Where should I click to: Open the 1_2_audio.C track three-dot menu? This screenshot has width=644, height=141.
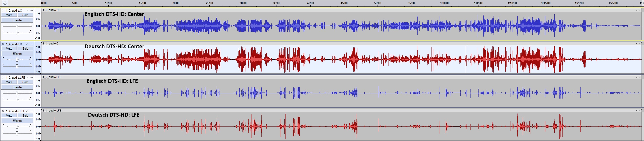click(x=31, y=11)
